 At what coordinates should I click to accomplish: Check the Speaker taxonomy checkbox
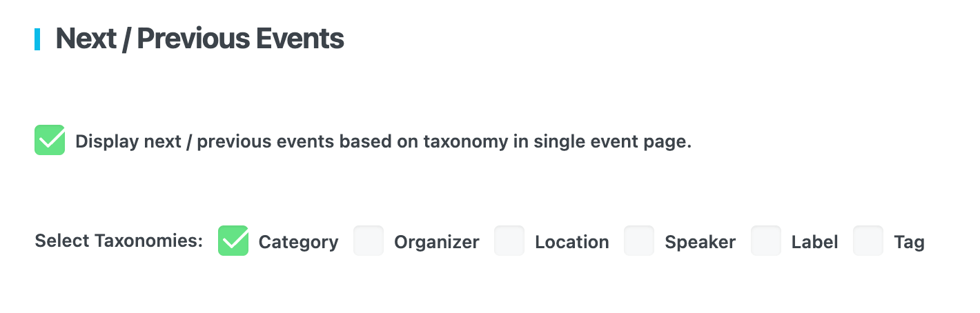pos(639,241)
